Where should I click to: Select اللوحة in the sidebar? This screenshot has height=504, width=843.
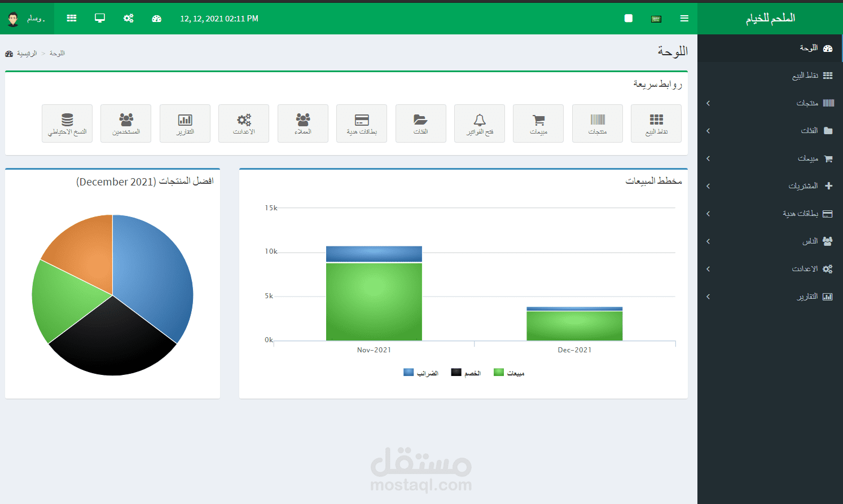[x=770, y=48]
